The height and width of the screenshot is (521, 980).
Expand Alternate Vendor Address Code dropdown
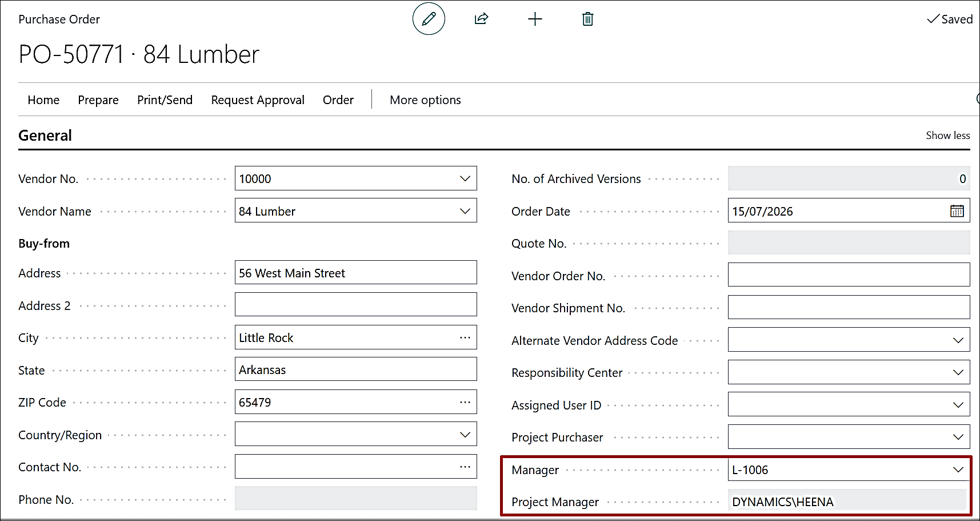[x=958, y=340]
